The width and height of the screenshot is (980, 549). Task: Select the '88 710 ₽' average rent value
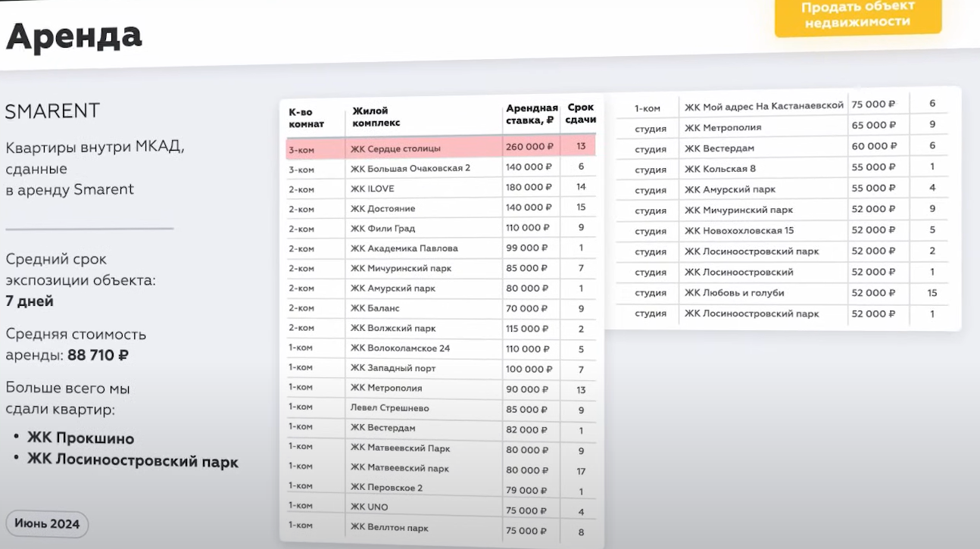(98, 355)
